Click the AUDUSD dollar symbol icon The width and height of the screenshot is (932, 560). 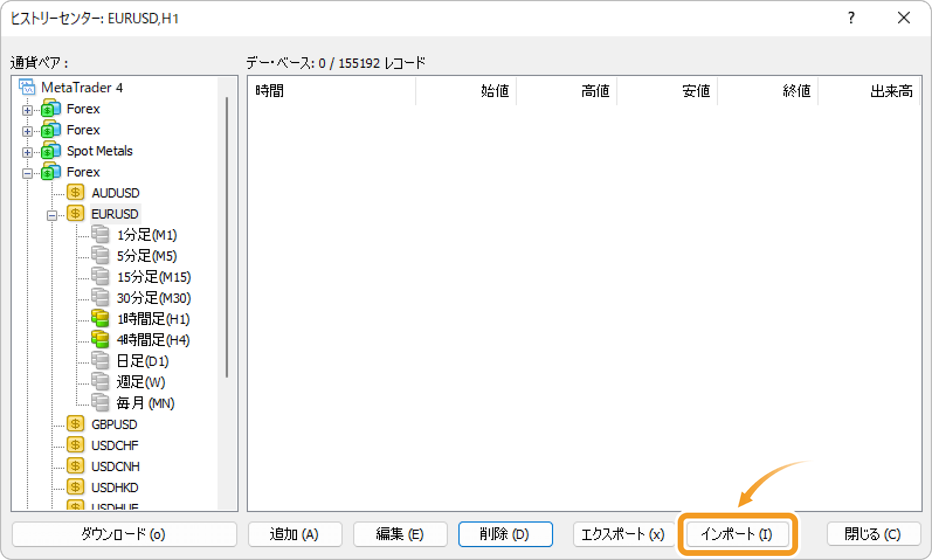tap(75, 192)
